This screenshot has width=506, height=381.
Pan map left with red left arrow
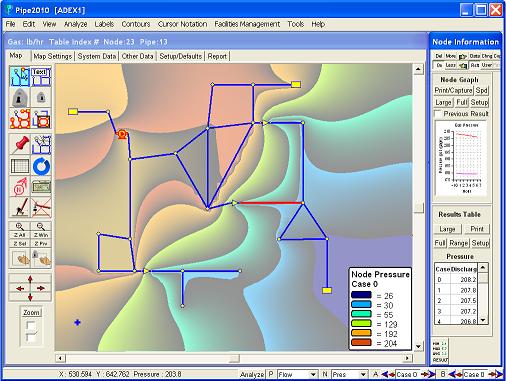[x=20, y=288]
